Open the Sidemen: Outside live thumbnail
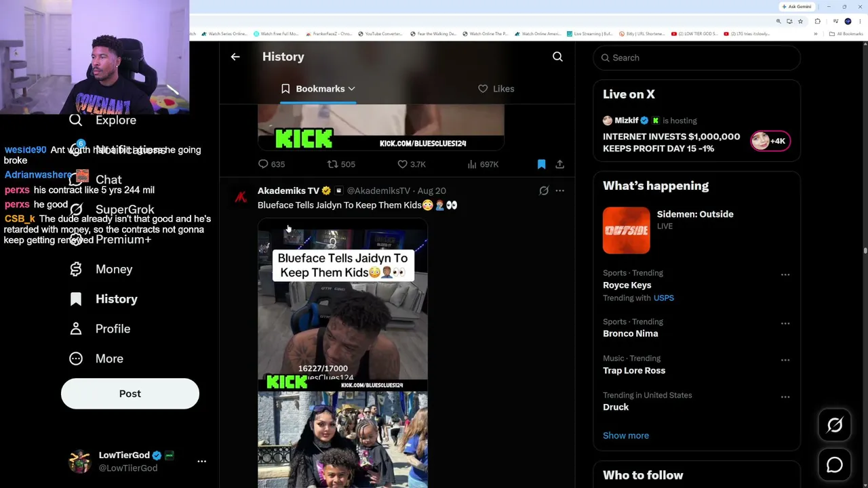Viewport: 868px width, 488px height. click(627, 230)
